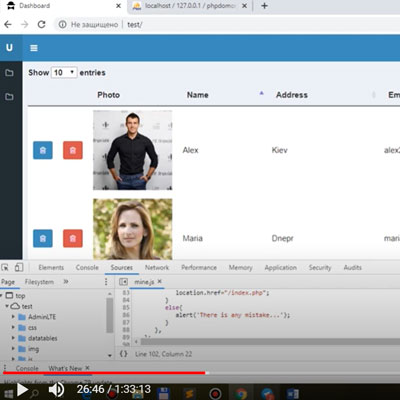The image size is (400, 400).
Task: Expand the AdminLTE folder
Action: [13, 317]
